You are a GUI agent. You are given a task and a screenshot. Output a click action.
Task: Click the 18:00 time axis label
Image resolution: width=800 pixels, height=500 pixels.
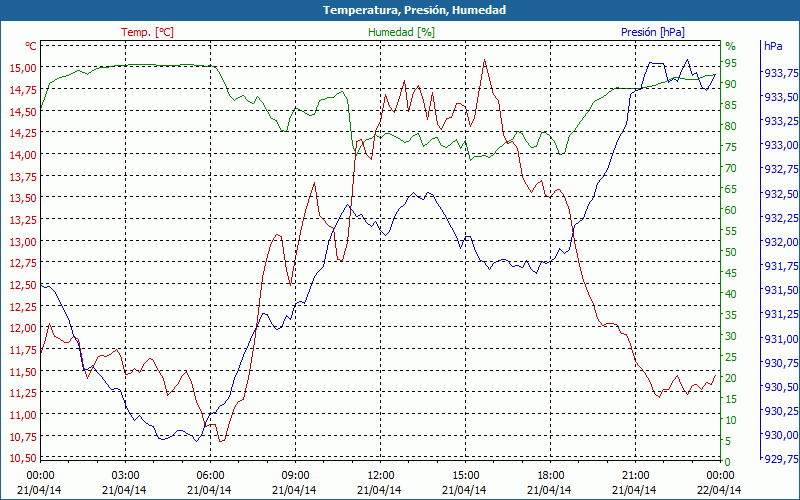[x=550, y=476]
